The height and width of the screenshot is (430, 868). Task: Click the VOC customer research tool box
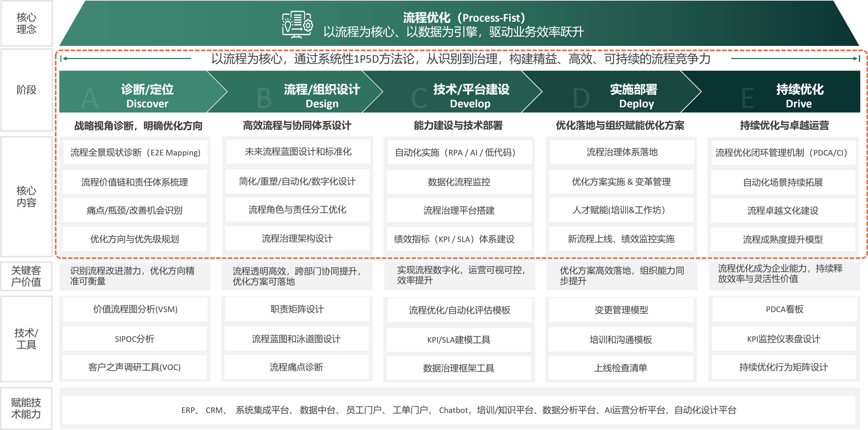point(135,367)
